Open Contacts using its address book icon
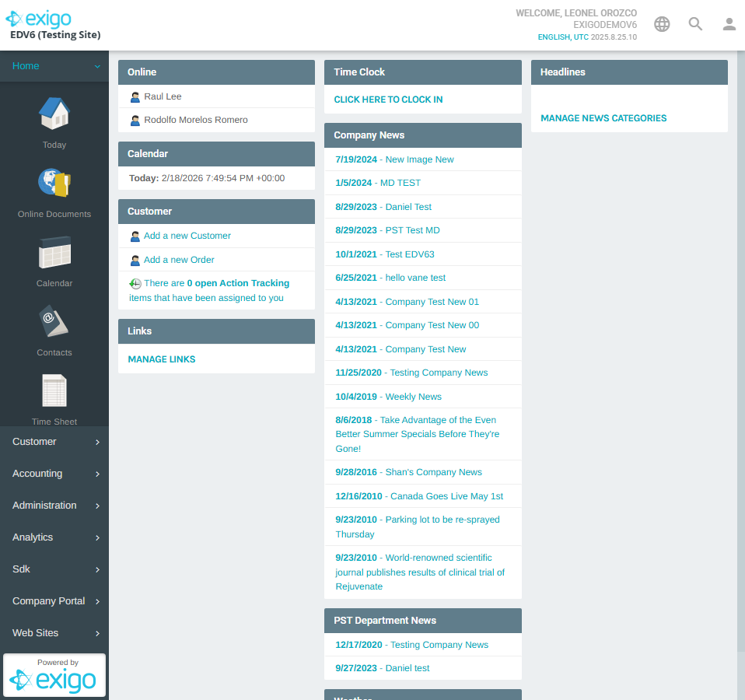This screenshot has height=700, width=745. click(x=54, y=322)
